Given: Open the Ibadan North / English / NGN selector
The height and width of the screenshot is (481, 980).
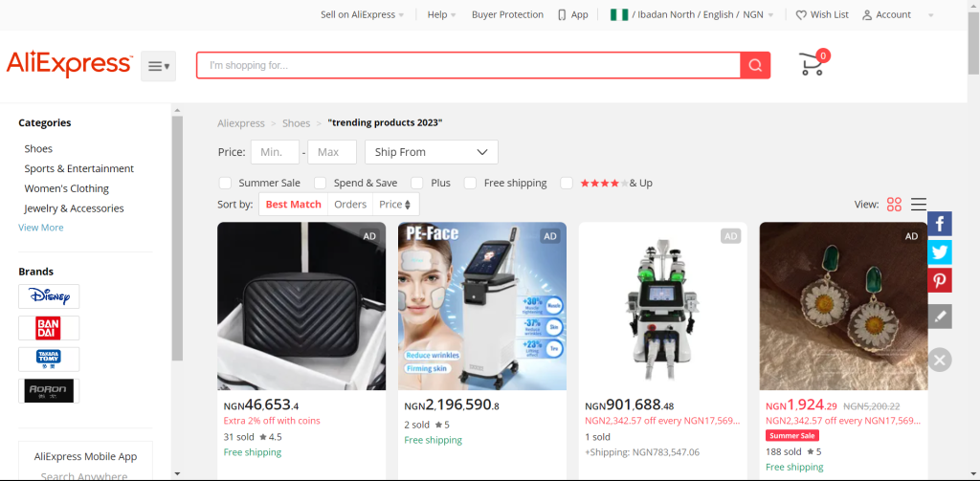Looking at the screenshot, I should click(692, 15).
